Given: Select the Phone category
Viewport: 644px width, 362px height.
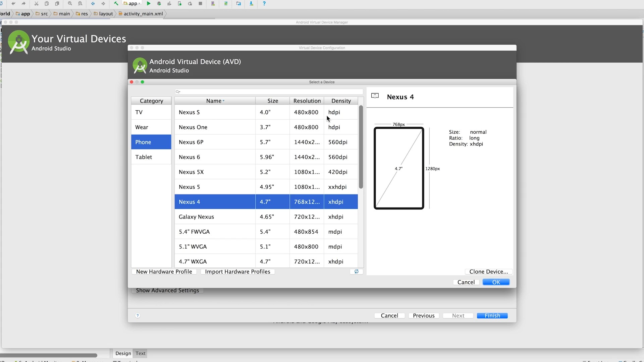Looking at the screenshot, I should 151,142.
